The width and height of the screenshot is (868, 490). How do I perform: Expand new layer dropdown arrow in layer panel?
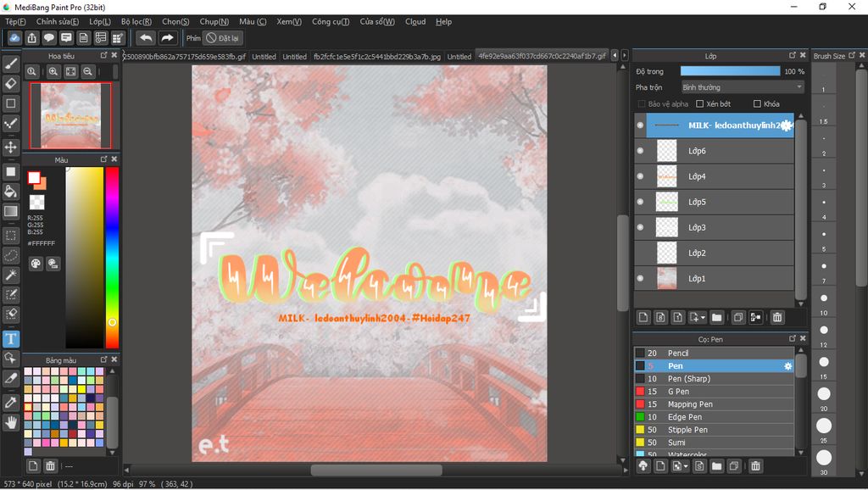pos(703,318)
